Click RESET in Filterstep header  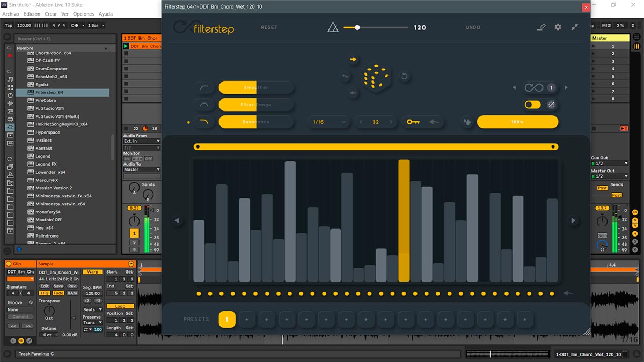[x=269, y=27]
